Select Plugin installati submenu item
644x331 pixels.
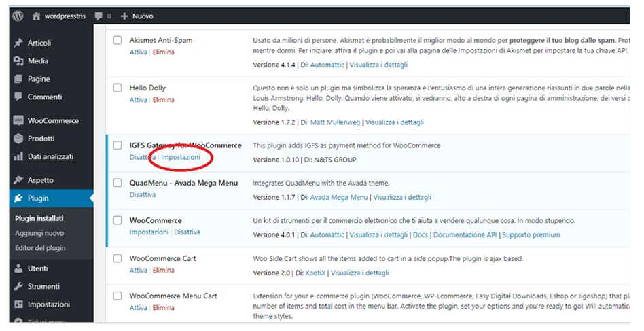pos(39,218)
